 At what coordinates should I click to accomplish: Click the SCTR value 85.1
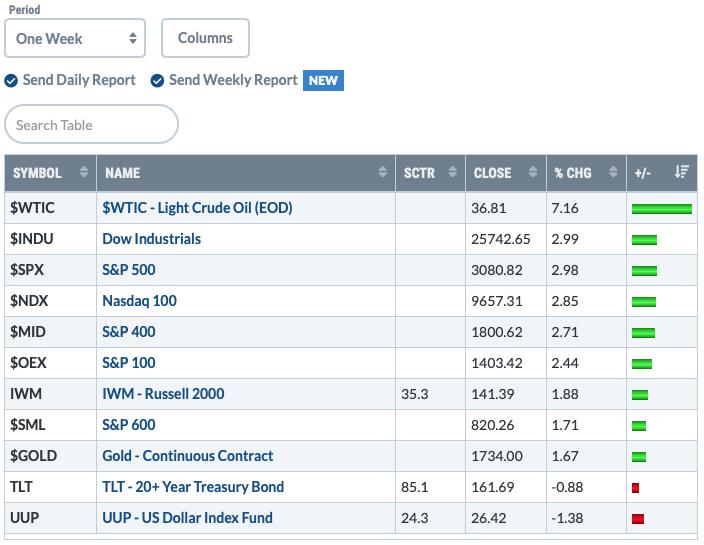tap(414, 487)
